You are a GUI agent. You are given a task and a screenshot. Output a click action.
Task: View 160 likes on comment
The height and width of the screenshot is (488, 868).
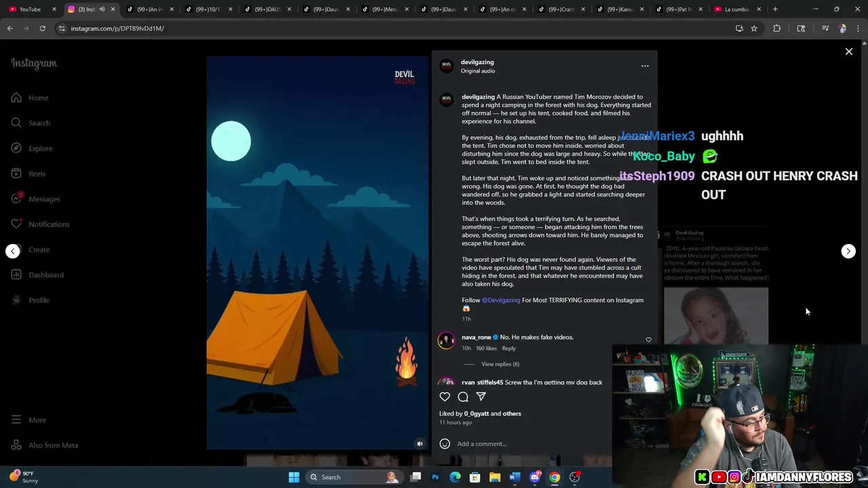click(x=486, y=348)
